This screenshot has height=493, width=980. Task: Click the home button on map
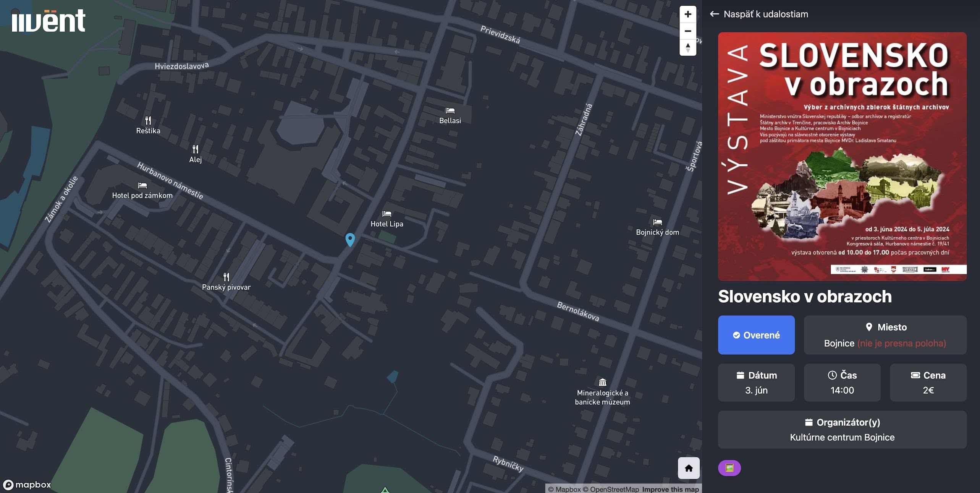point(688,468)
